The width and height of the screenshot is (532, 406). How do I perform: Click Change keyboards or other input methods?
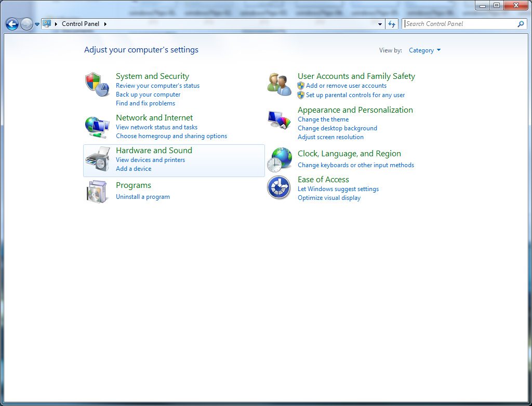(356, 165)
